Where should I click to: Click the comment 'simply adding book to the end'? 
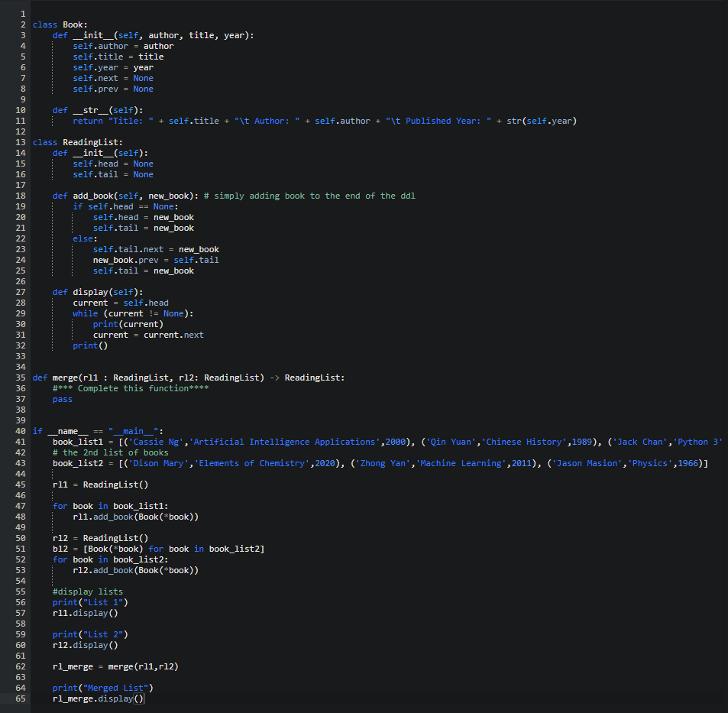click(x=309, y=196)
